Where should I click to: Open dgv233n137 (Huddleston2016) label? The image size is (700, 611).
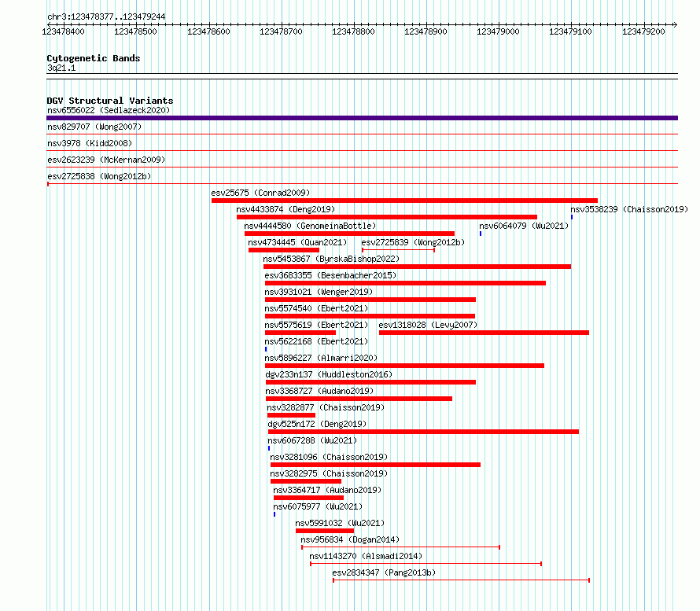click(x=329, y=374)
